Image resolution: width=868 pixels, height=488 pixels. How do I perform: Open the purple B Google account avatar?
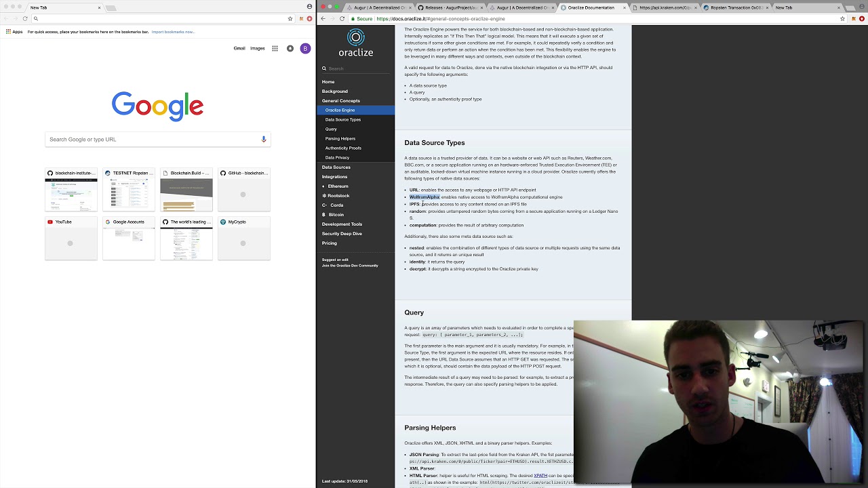coord(305,48)
